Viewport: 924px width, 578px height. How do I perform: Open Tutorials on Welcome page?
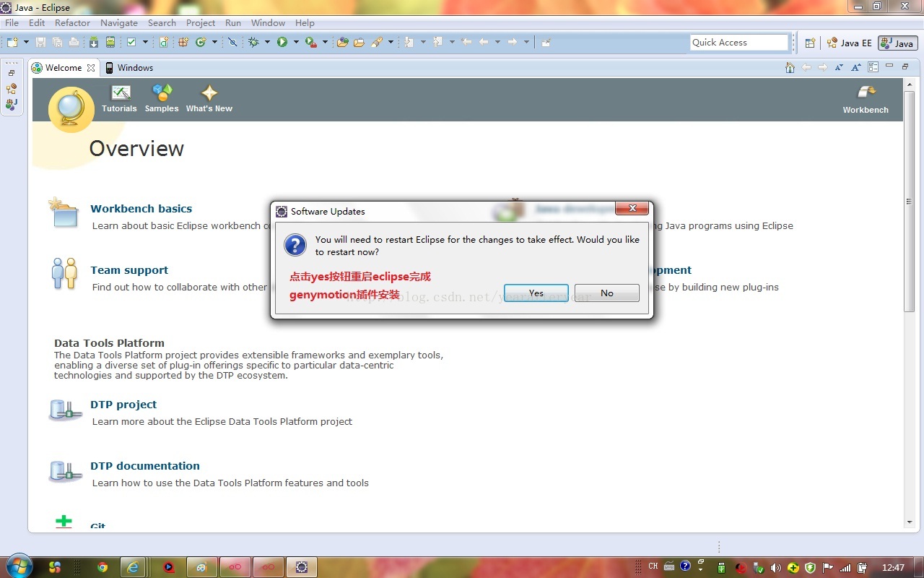(119, 98)
